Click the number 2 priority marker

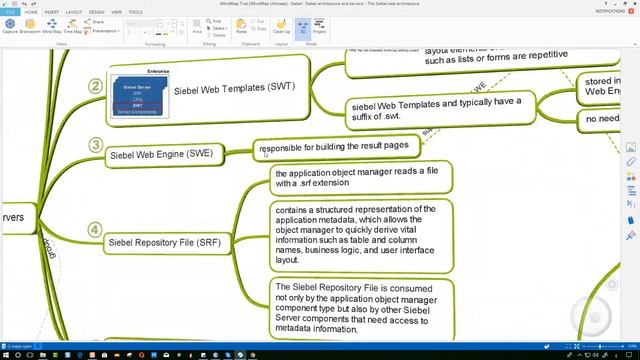[95, 86]
